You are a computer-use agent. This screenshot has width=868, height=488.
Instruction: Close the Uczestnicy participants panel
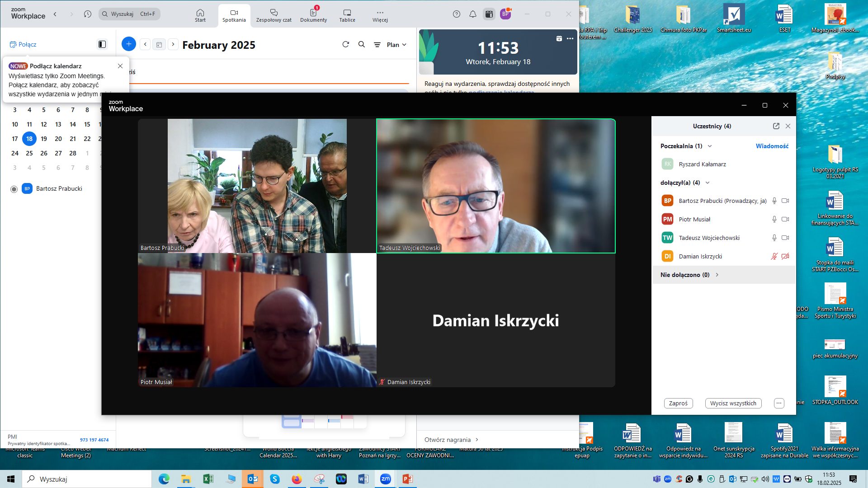[x=788, y=126]
